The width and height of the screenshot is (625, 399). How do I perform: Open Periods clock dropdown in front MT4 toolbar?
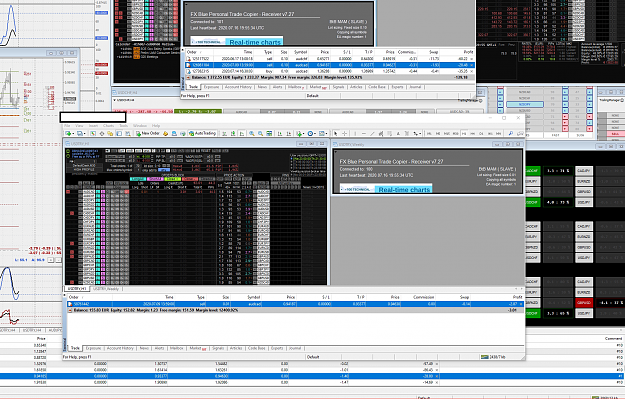tap(311, 134)
